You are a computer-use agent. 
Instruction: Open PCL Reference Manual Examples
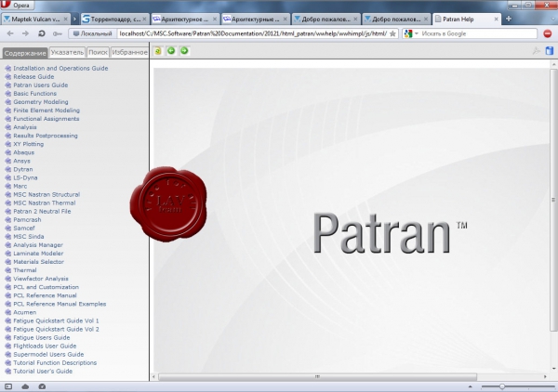[x=60, y=304]
